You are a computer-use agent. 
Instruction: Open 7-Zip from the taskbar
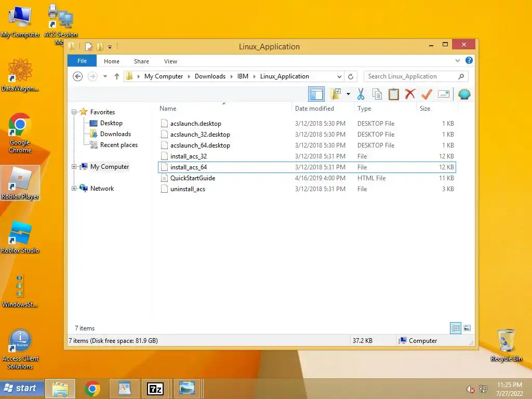pyautogui.click(x=155, y=389)
